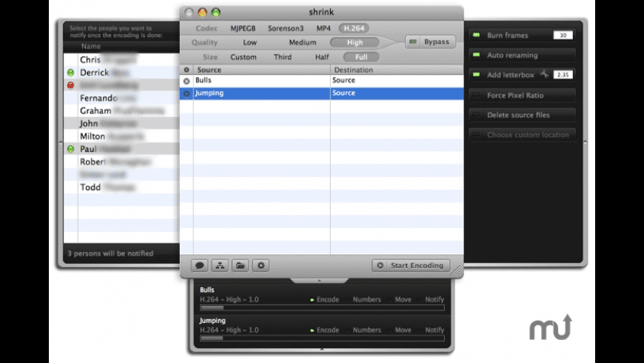The image size is (644, 363).
Task: Toggle Encode step for Bulls job
Action: pyautogui.click(x=324, y=300)
